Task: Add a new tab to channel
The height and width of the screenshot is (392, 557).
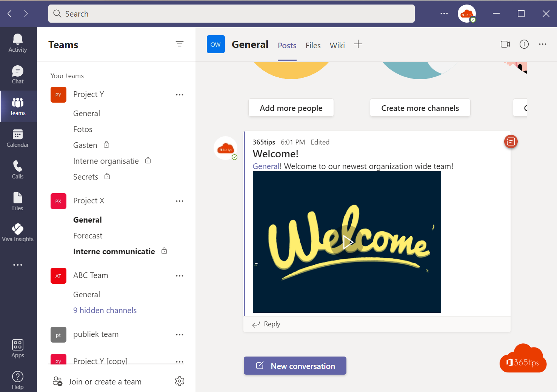Action: [x=358, y=45]
